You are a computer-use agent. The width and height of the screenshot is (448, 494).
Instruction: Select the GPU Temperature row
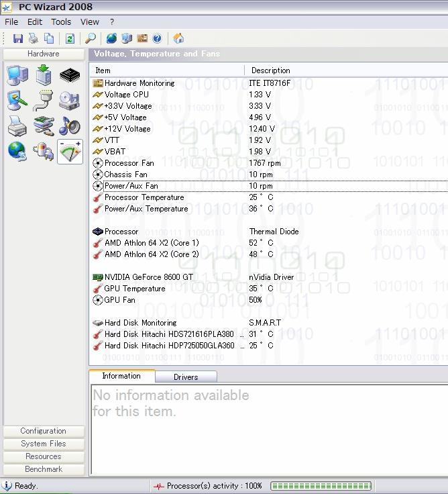click(x=135, y=289)
